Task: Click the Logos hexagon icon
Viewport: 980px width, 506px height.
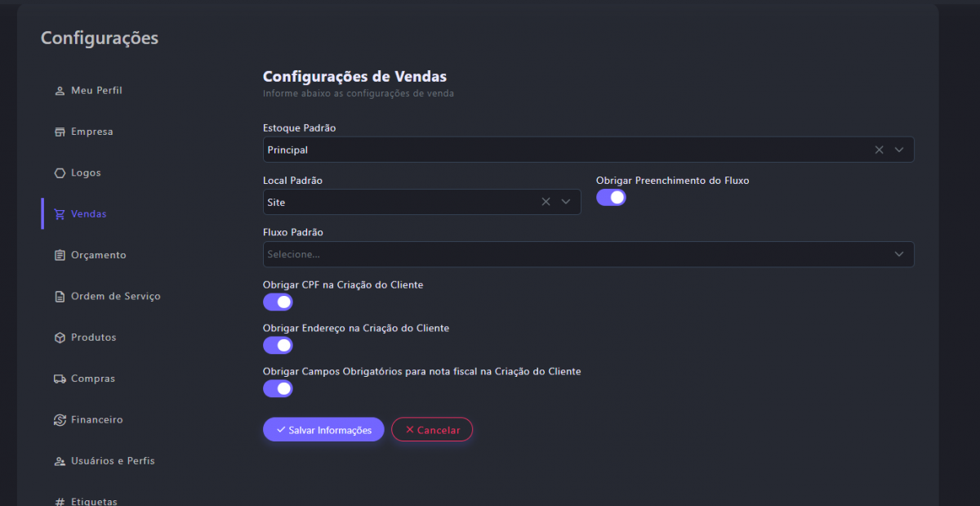Action: point(60,173)
